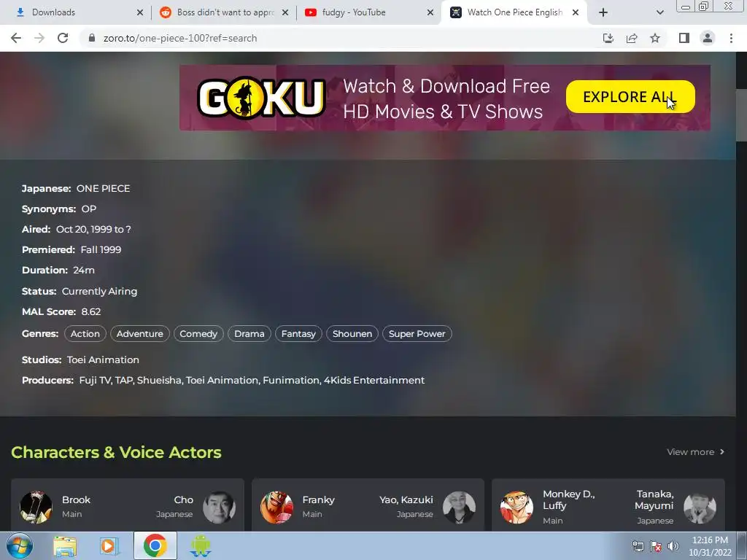Click the GOKU logo in banner

coord(261,98)
